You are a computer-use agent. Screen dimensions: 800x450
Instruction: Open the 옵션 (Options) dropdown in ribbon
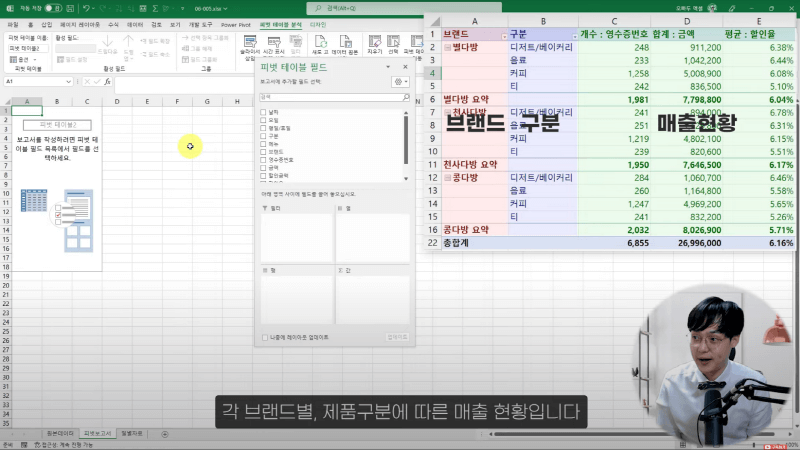click(23, 60)
